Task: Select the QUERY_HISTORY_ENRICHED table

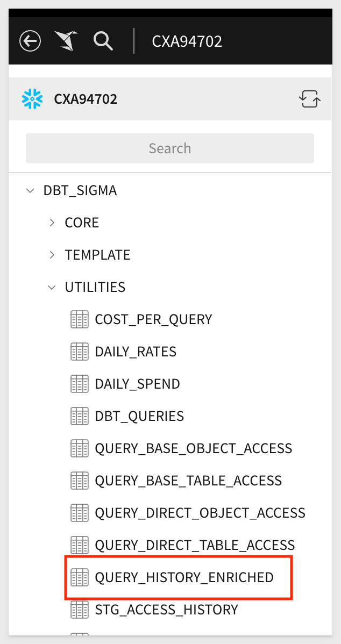Action: coord(184,577)
